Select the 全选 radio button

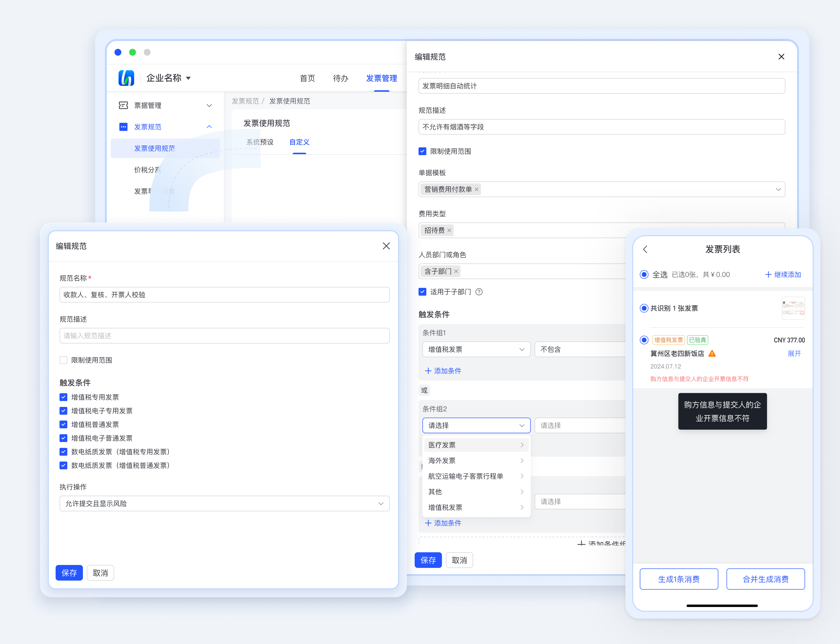click(x=644, y=274)
